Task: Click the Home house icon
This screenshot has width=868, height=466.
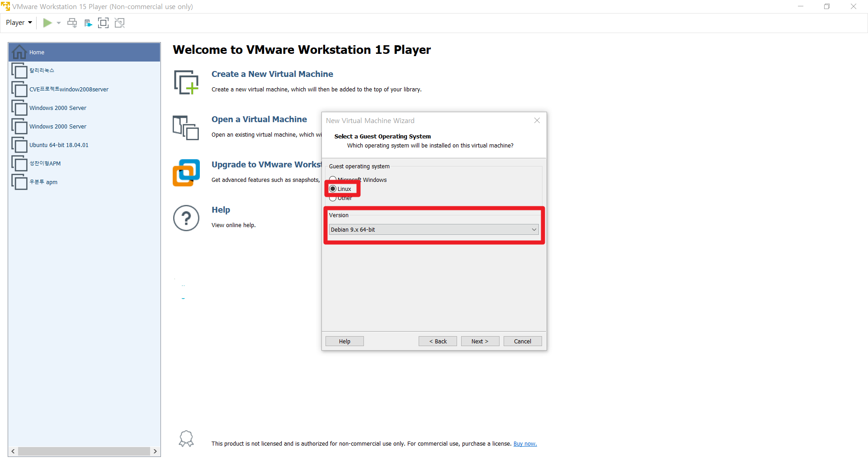Action: (19, 52)
